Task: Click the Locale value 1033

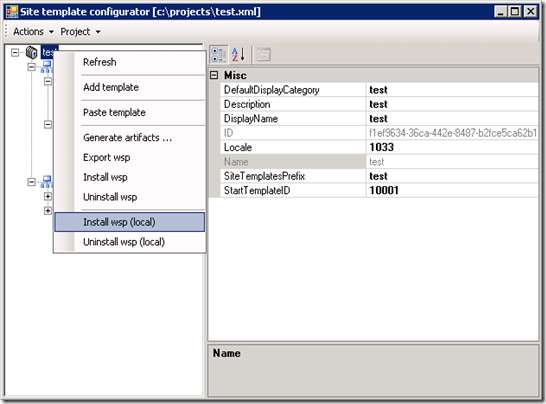Action: pyautogui.click(x=452, y=147)
